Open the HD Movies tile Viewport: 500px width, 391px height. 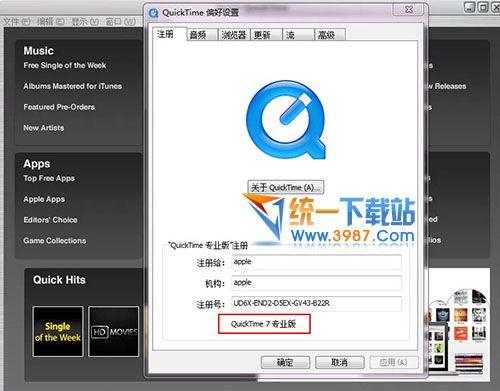[x=114, y=332]
